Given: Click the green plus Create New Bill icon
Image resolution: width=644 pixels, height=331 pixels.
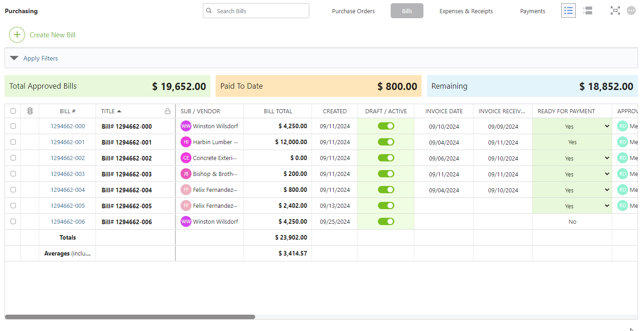Looking at the screenshot, I should 17,35.
